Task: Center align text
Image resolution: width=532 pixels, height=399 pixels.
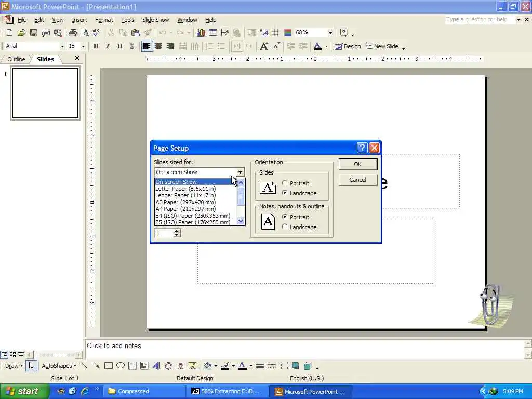Action: pyautogui.click(x=158, y=46)
